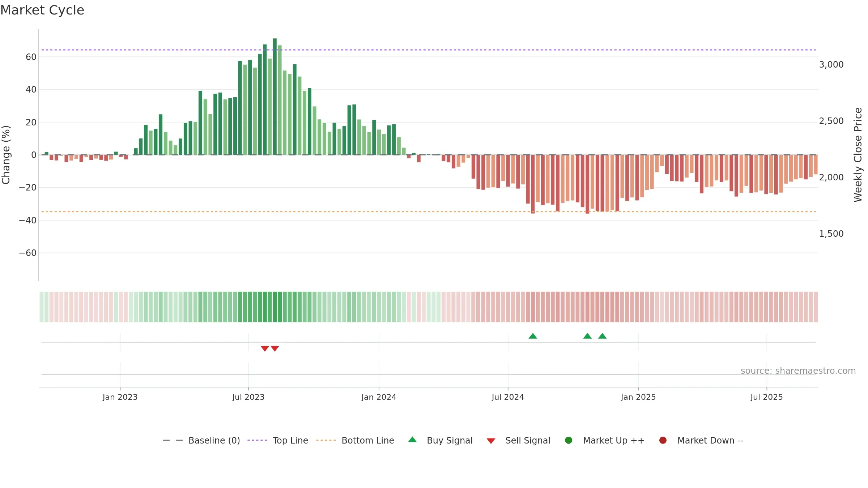Click the Jan 2025 x-axis label
This screenshot has height=488, width=868.
click(638, 397)
